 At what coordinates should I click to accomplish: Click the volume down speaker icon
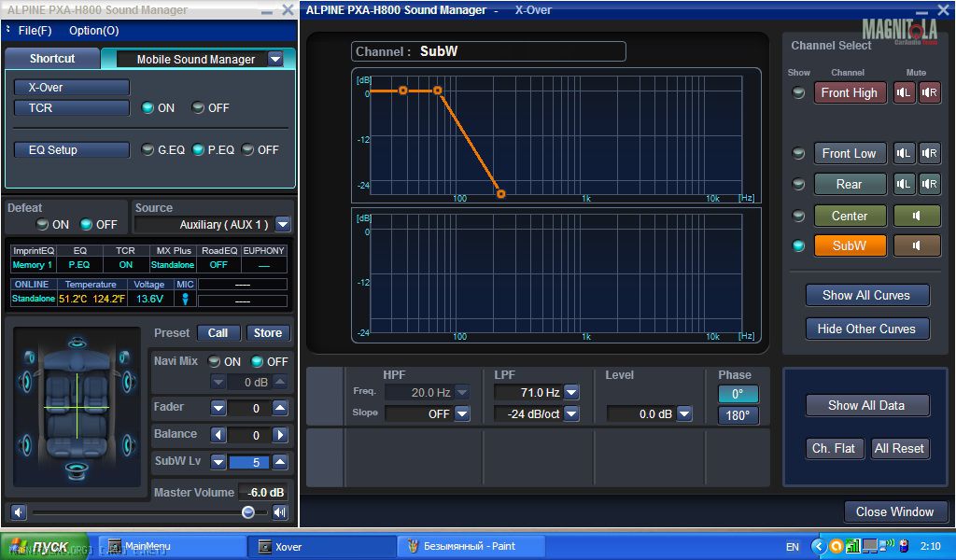tap(19, 511)
